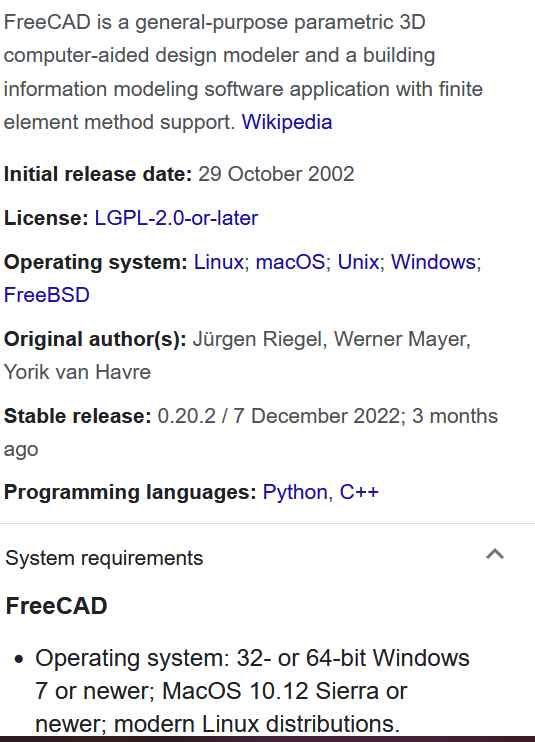Screen dimensions: 535x742
Task: Click the License bold label
Action: 46,218
